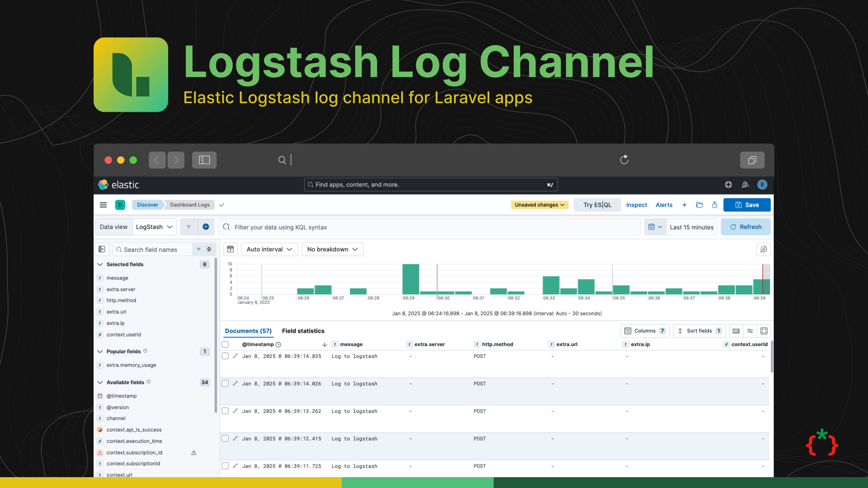Toggle the field sidebar collapse icon
Viewport: 868px width, 488px height.
click(x=102, y=249)
